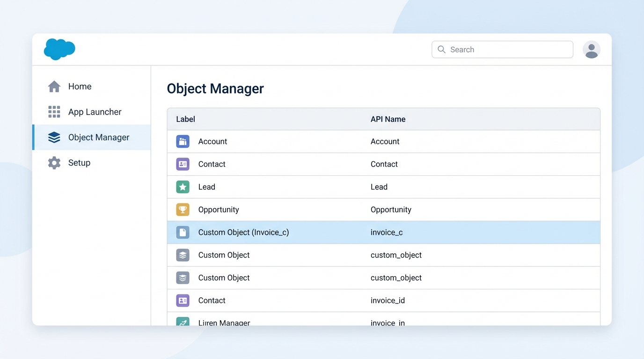This screenshot has height=359, width=644.
Task: Click the search magnifier icon
Action: (x=441, y=49)
